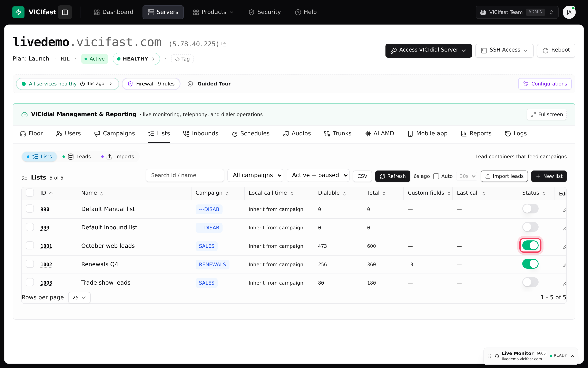Screen dimensions: 588x368
Task: Click pencil edit icon for Renewals Q4
Action: pos(565,265)
